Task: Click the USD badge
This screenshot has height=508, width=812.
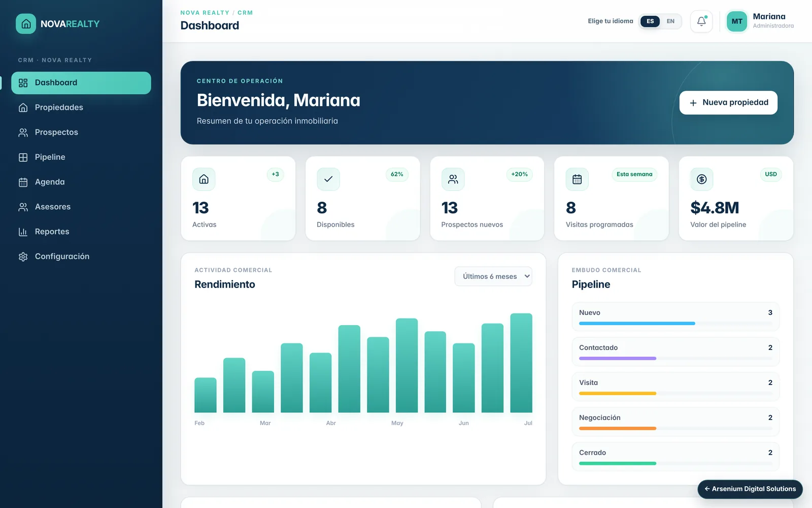Action: coord(771,174)
